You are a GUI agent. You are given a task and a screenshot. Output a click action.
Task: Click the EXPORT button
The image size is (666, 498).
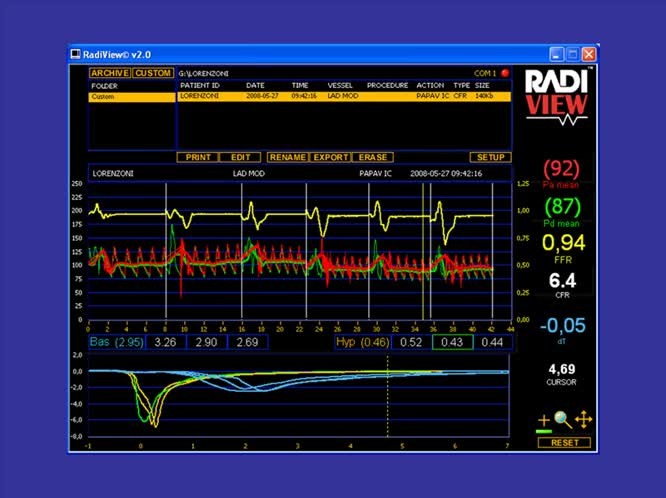click(330, 157)
